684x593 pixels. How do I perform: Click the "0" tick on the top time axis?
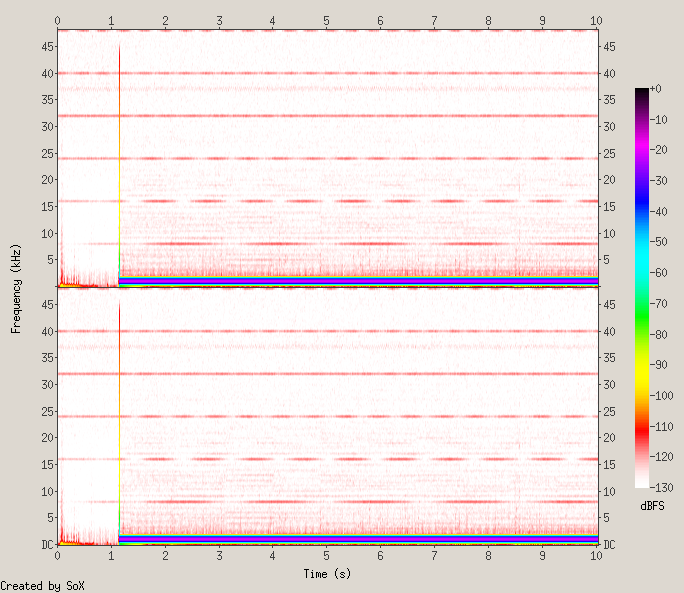pos(58,21)
